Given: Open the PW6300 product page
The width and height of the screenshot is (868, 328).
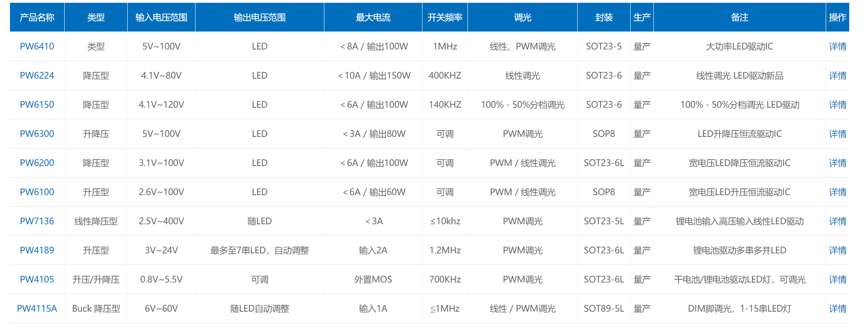Looking at the screenshot, I should click(37, 134).
